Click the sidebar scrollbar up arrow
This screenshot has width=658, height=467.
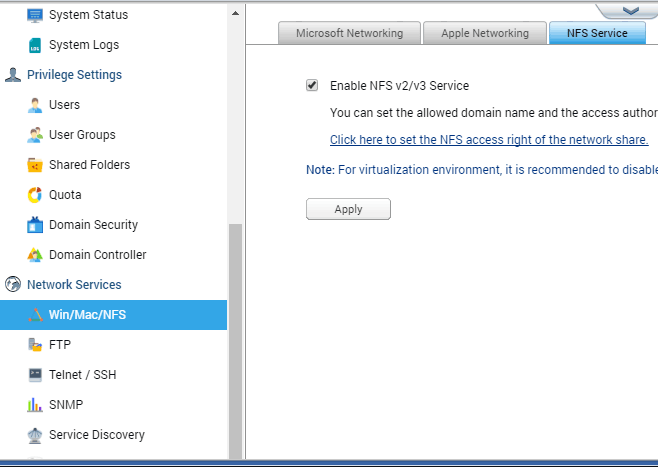(235, 13)
